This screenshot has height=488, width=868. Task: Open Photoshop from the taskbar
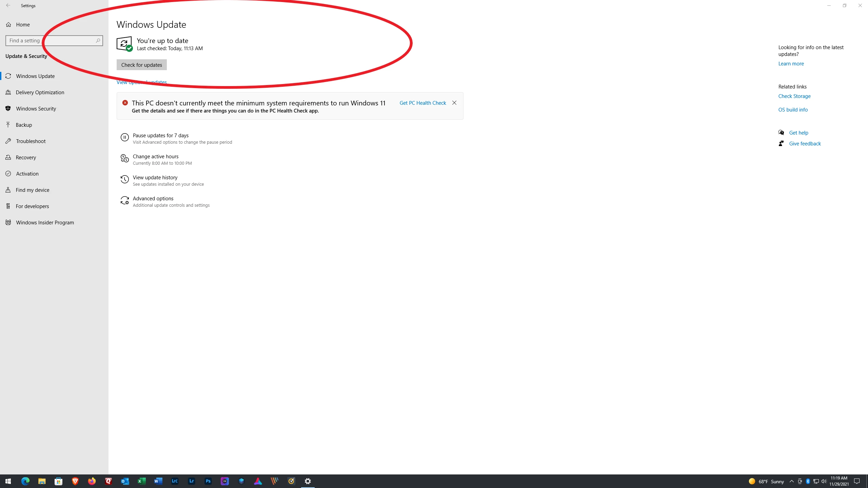tap(208, 481)
